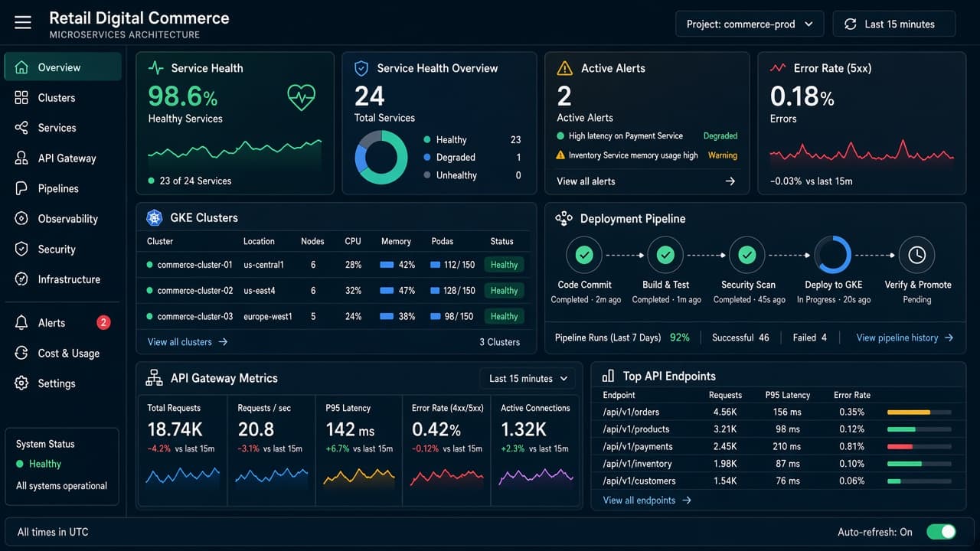
Task: Click the Kubernetes icon beside GKE Clusters
Action: pyautogui.click(x=154, y=218)
